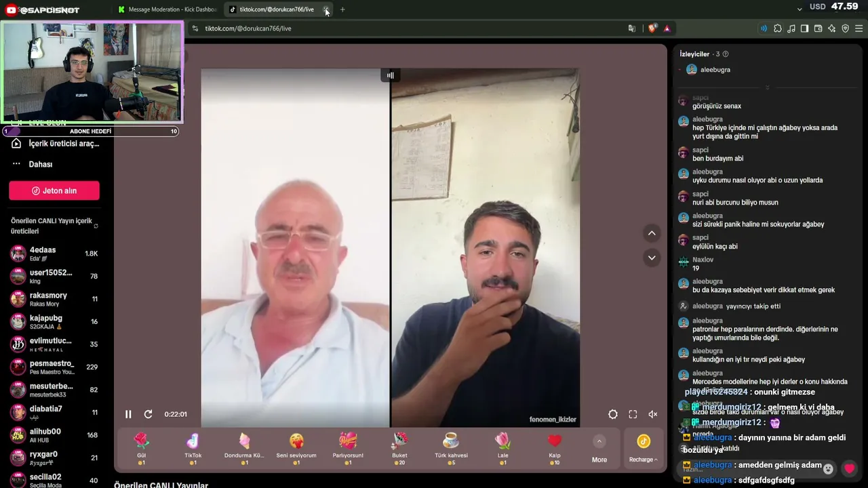Open recommended creator kajapubg
The width and height of the screenshot is (868, 488).
pos(54,321)
